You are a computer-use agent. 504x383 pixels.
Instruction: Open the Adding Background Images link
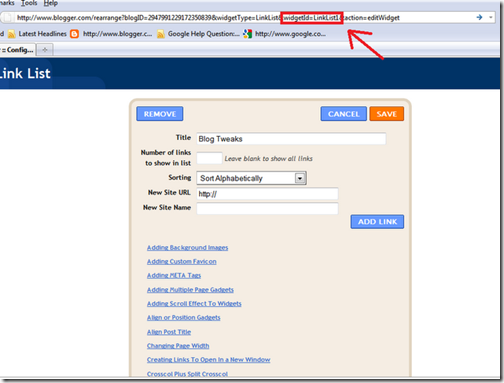pos(187,248)
